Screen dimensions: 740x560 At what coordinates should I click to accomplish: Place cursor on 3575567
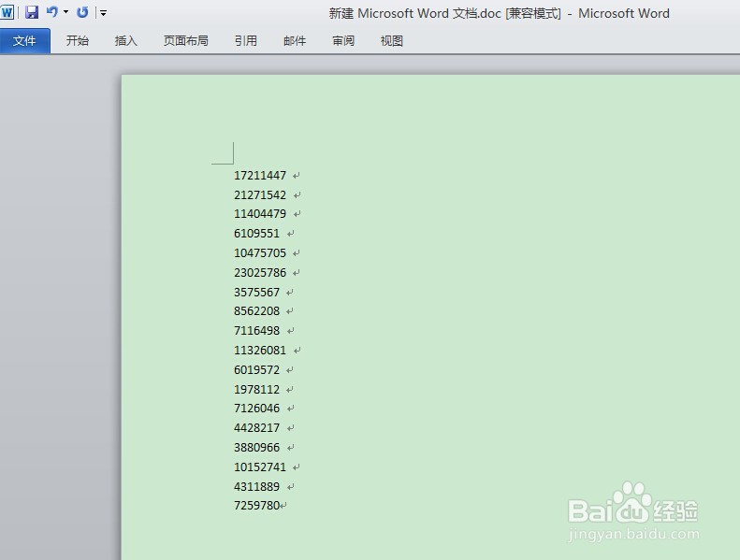click(256, 292)
